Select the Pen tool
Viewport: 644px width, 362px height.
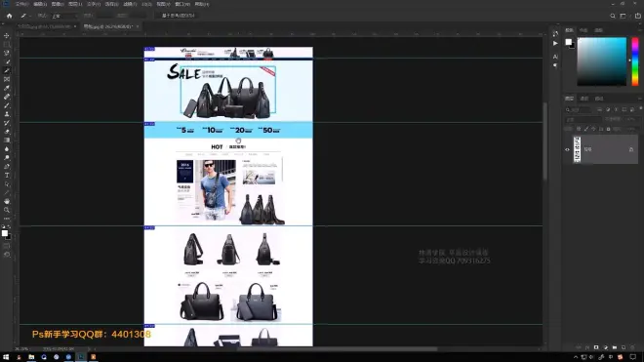tap(7, 167)
